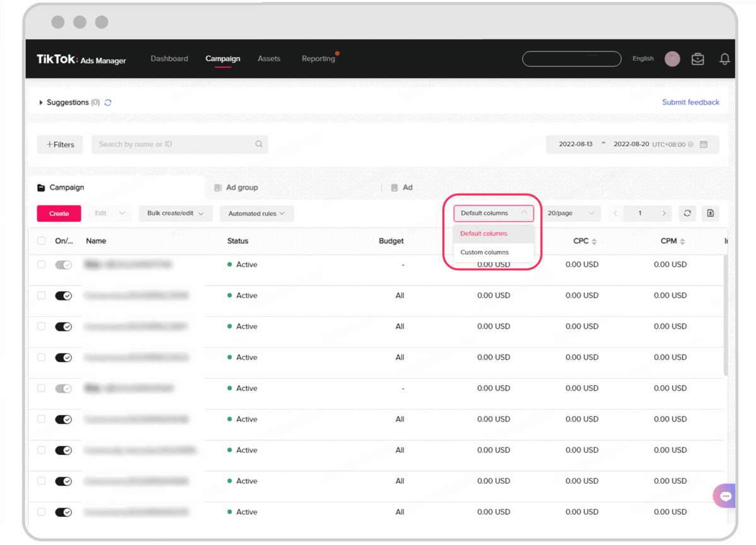Image resolution: width=756 pixels, height=545 pixels.
Task: Click the notification bell icon
Action: point(724,59)
